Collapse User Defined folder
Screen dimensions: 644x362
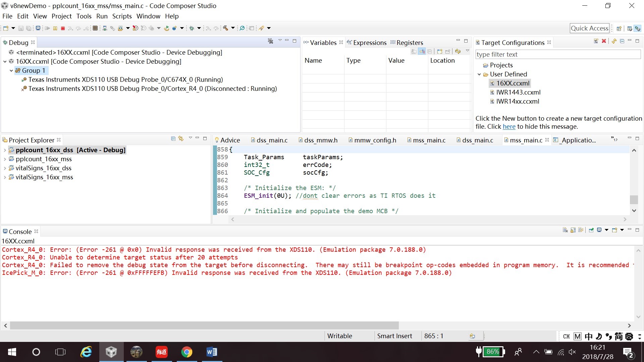[479, 74]
